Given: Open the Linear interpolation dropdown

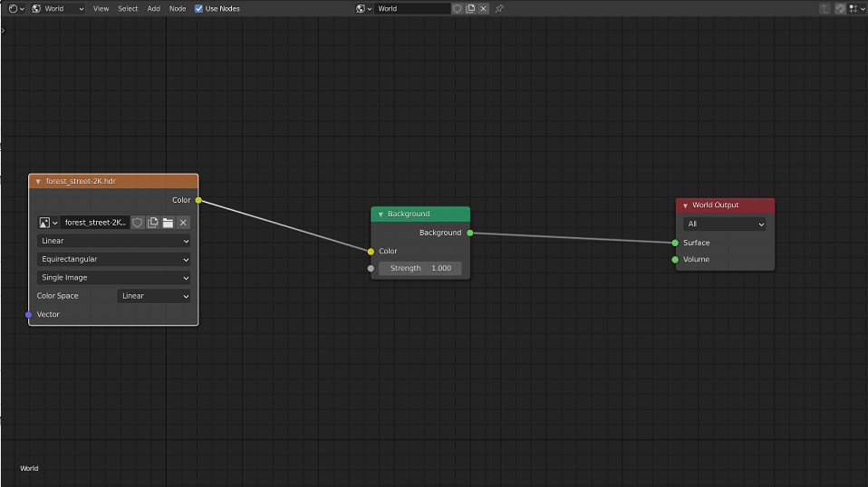Looking at the screenshot, I should click(113, 241).
